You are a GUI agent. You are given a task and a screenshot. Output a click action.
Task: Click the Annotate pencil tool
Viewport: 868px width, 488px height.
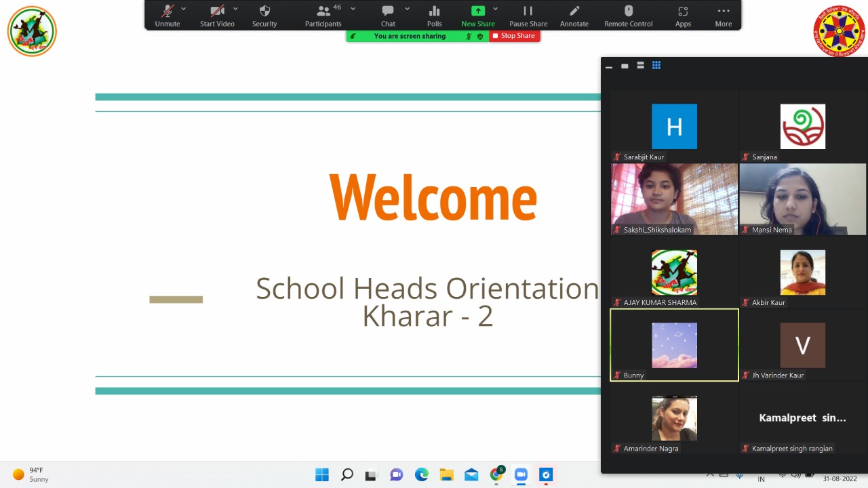pos(574,15)
